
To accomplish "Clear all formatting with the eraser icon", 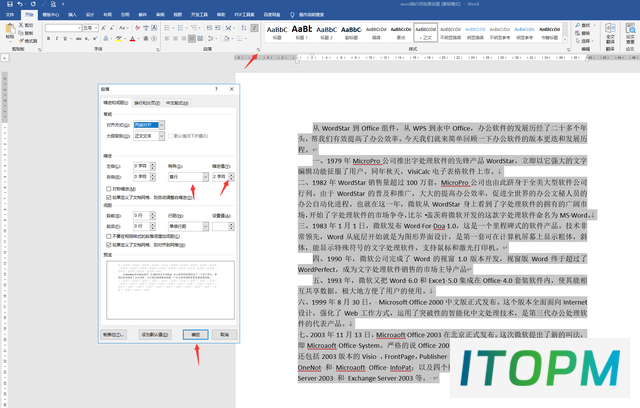I will pos(138,28).
